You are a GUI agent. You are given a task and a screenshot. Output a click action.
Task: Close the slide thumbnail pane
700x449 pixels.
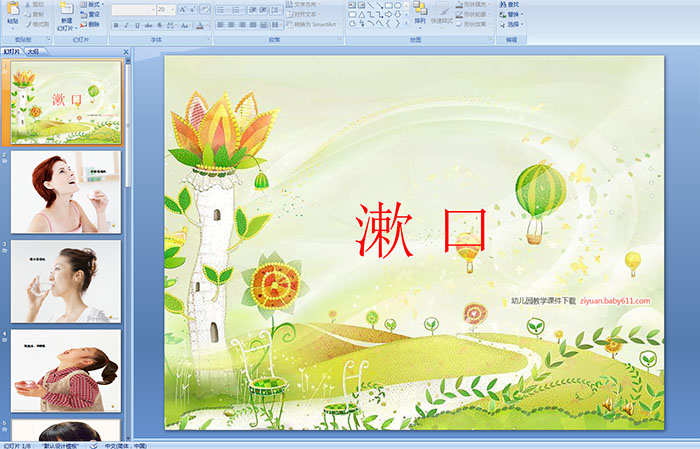point(126,51)
